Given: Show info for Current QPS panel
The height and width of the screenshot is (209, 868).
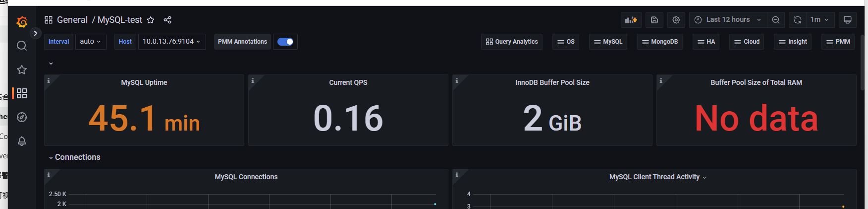Looking at the screenshot, I should (253, 80).
